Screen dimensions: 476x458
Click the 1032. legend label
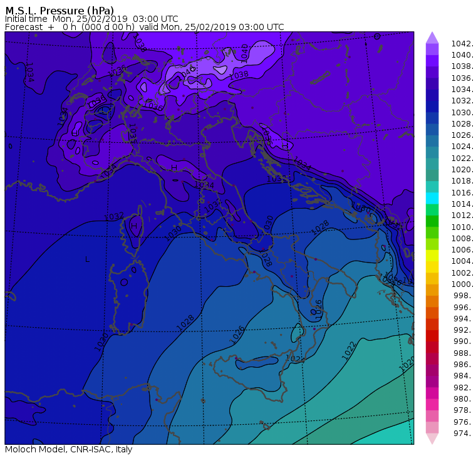pyautogui.click(x=462, y=100)
